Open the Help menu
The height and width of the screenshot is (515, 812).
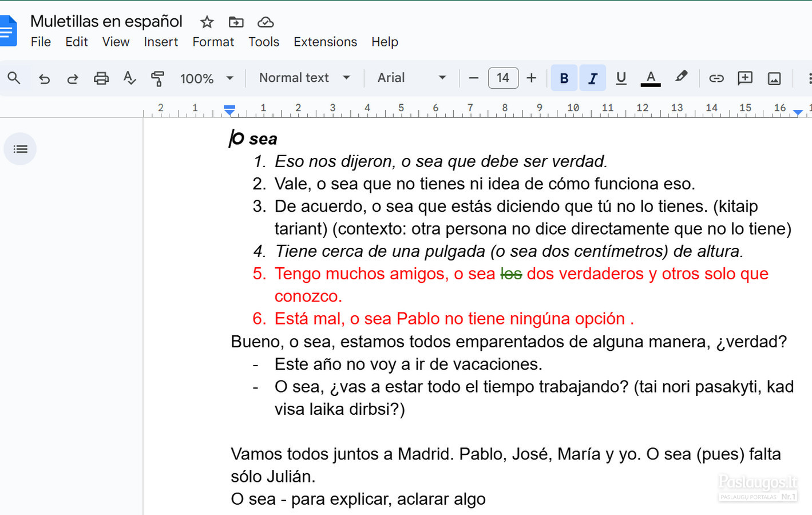pos(385,42)
